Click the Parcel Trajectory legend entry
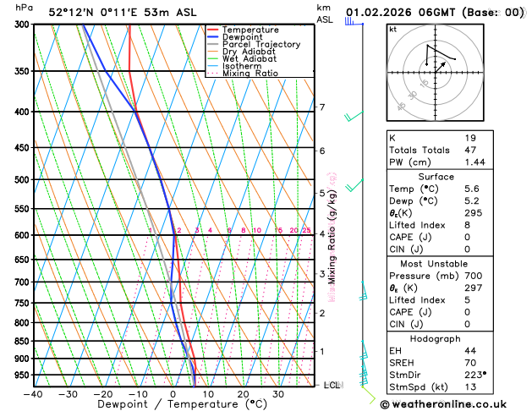Viewport: 532px width, 411px height. 254,45
